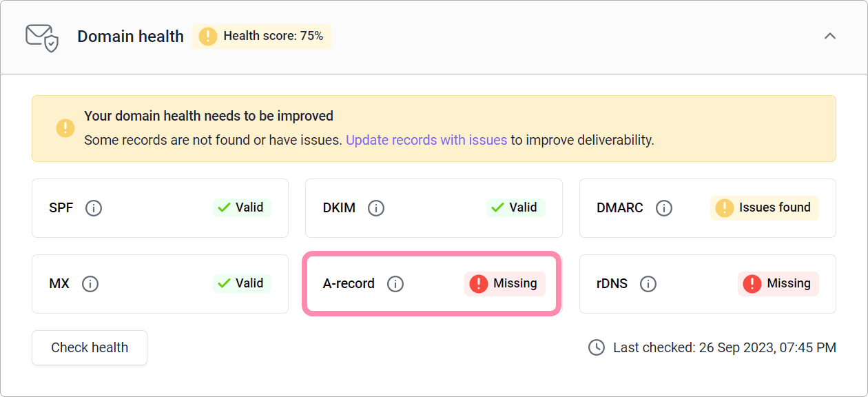The width and height of the screenshot is (868, 397).
Task: Click the DKIM info icon
Action: 376,207
